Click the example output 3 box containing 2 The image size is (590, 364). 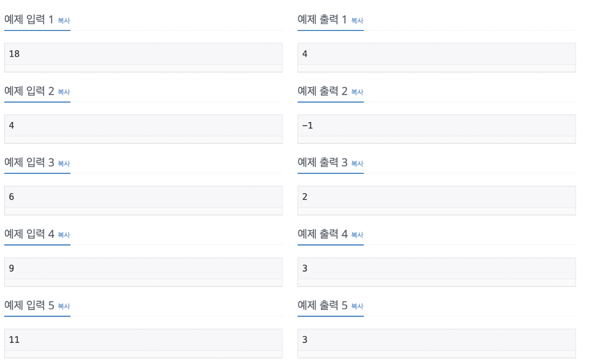(436, 200)
